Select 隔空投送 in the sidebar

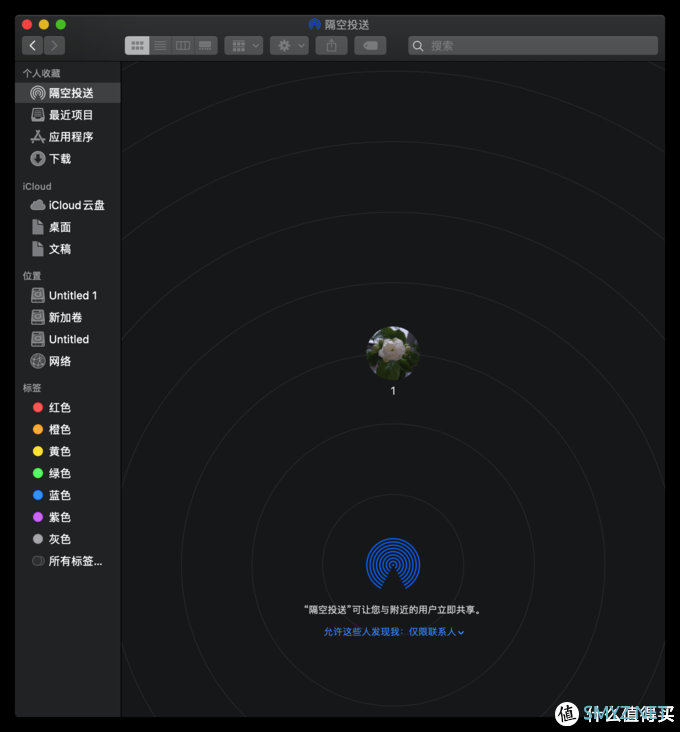pyautogui.click(x=68, y=93)
